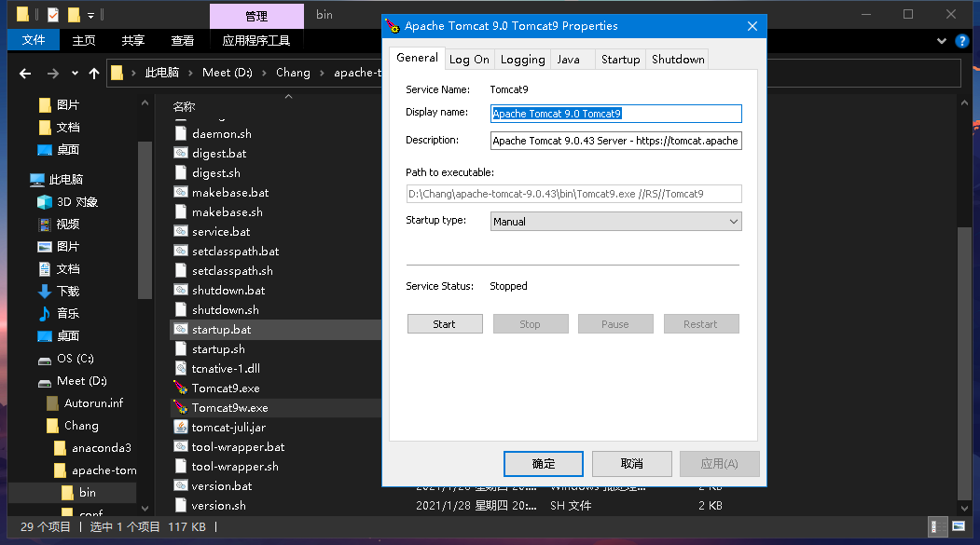The height and width of the screenshot is (545, 980).
Task: Switch to the Logging tab
Action: coord(522,60)
